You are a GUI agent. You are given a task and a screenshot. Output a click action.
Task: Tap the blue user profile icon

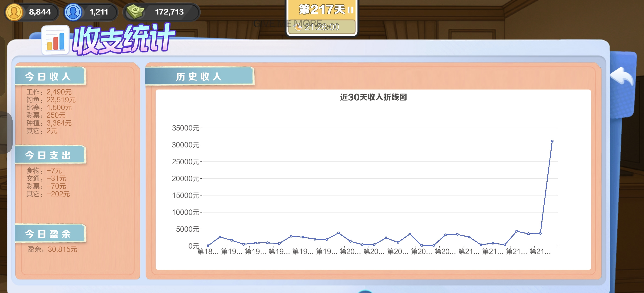click(73, 12)
